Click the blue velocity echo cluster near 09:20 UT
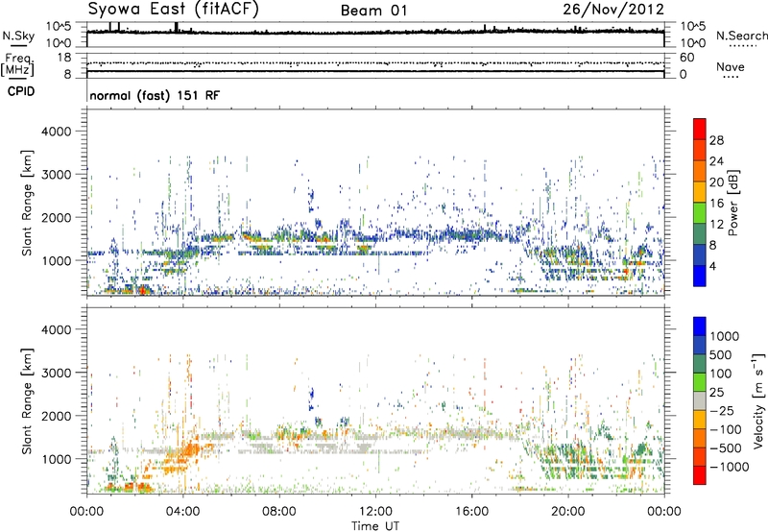This screenshot has width=768, height=532. coord(311,398)
